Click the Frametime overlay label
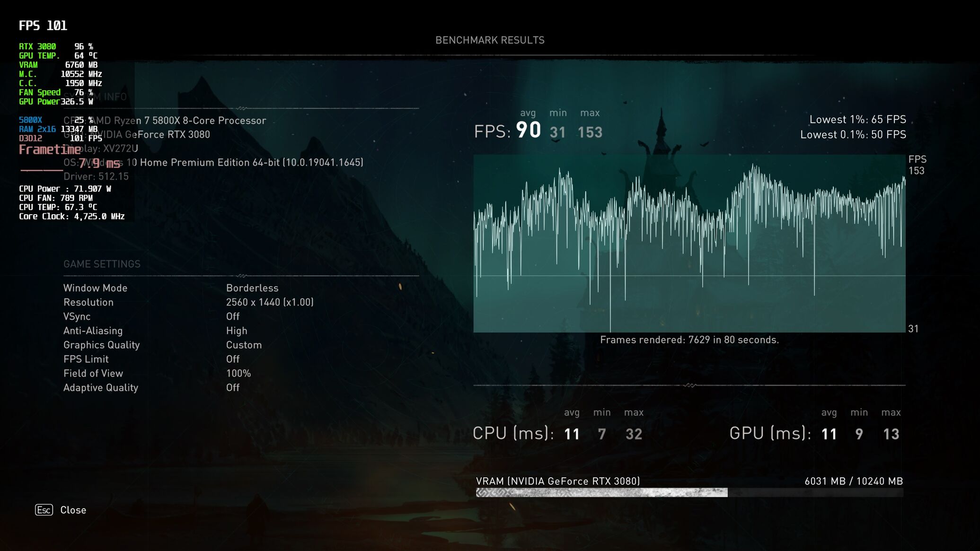The width and height of the screenshot is (980, 551). click(x=50, y=150)
